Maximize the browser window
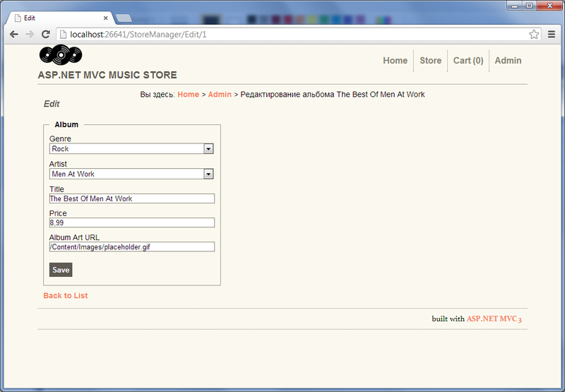The width and height of the screenshot is (565, 392). (x=529, y=6)
